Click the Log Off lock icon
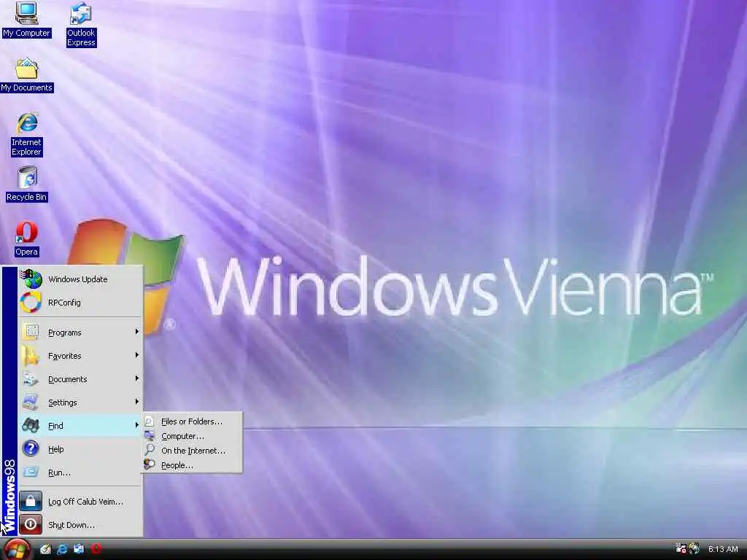Viewport: 747px width, 560px height. 31,501
